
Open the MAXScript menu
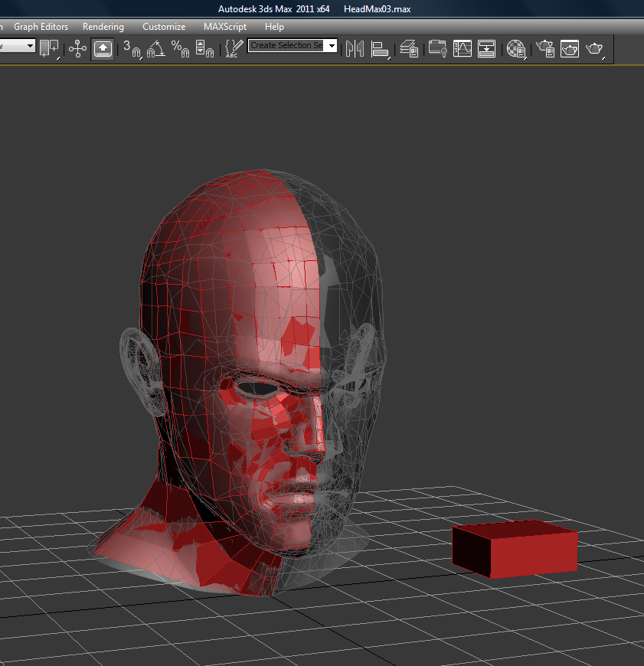click(x=224, y=27)
